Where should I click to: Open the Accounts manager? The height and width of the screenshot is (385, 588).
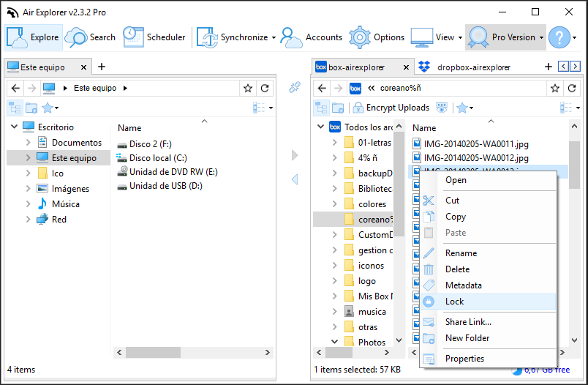pos(312,37)
